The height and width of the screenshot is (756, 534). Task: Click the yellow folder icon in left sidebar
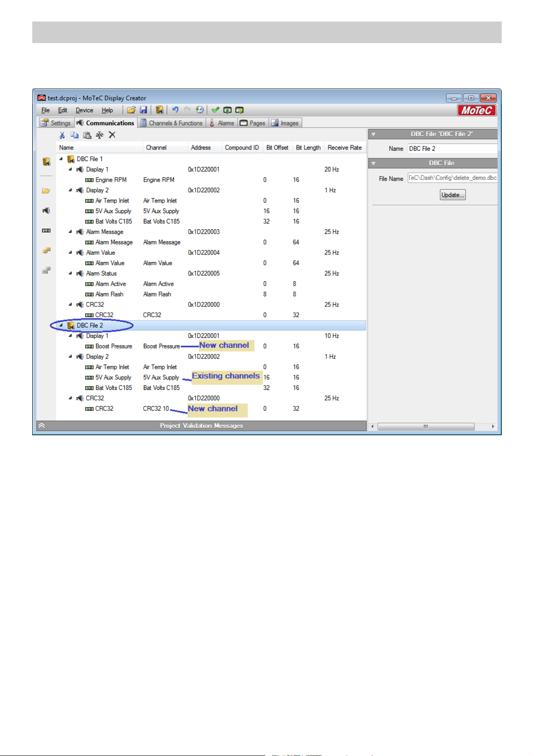46,191
